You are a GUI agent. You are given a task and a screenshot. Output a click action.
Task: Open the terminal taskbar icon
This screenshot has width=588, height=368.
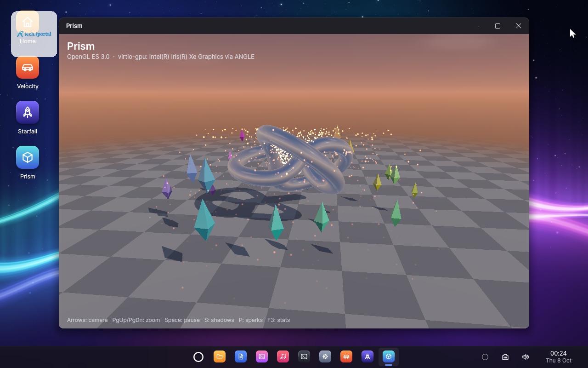pyautogui.click(x=304, y=356)
